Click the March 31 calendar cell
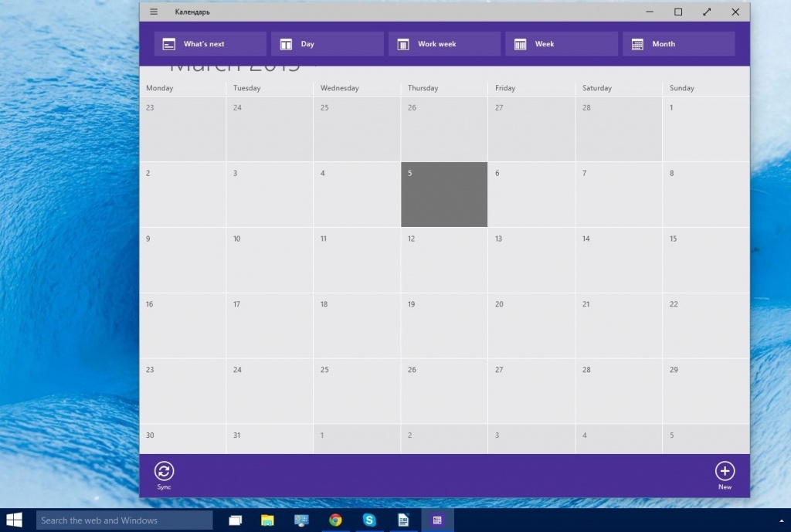The height and width of the screenshot is (532, 791). pos(269,439)
